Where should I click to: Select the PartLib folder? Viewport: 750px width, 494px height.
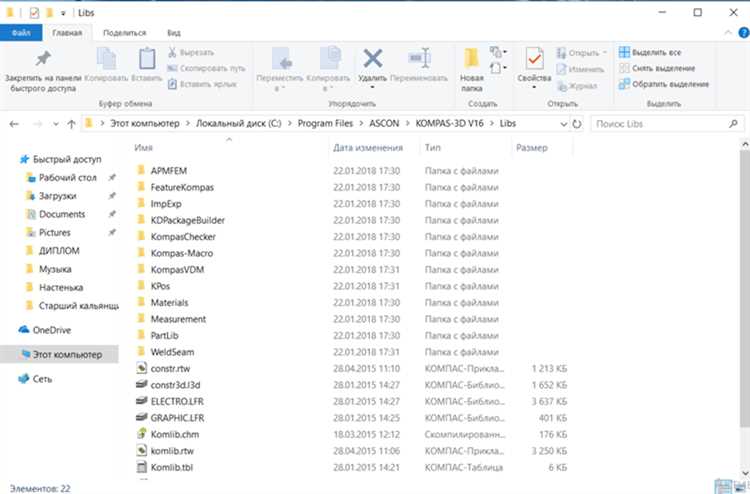[x=164, y=335]
